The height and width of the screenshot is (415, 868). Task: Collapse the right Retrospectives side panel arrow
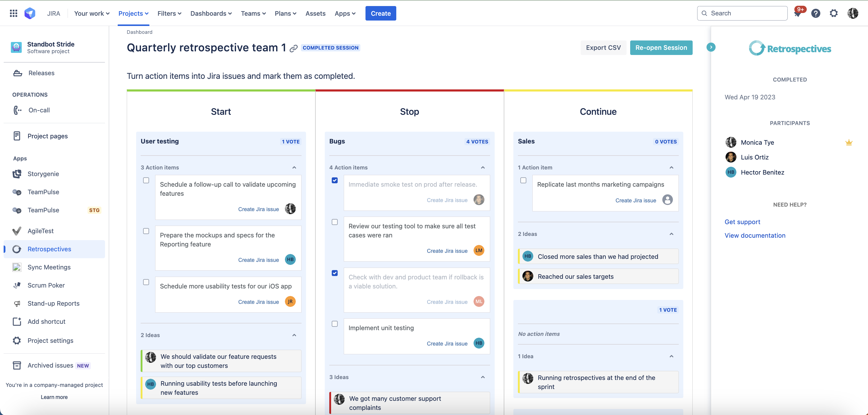(x=711, y=47)
